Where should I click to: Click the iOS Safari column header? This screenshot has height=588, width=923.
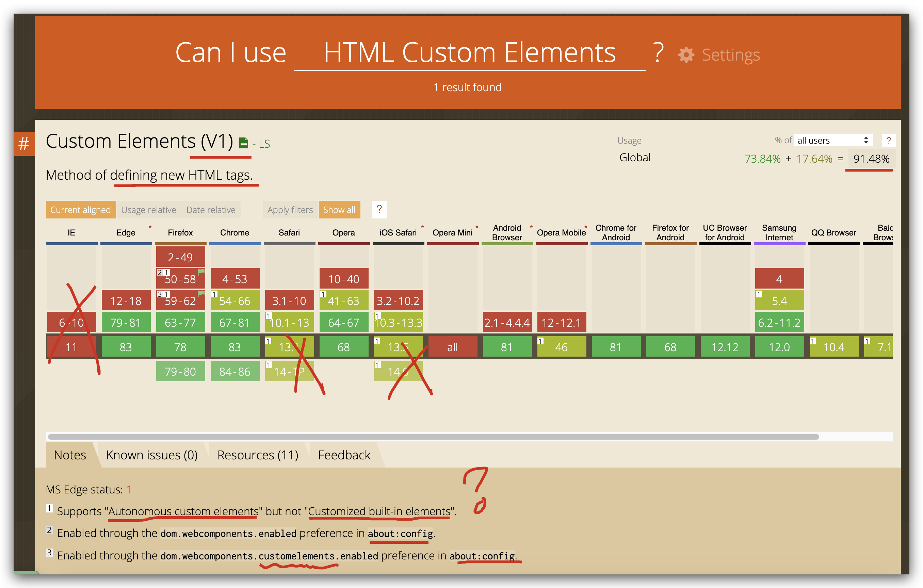[x=398, y=232]
